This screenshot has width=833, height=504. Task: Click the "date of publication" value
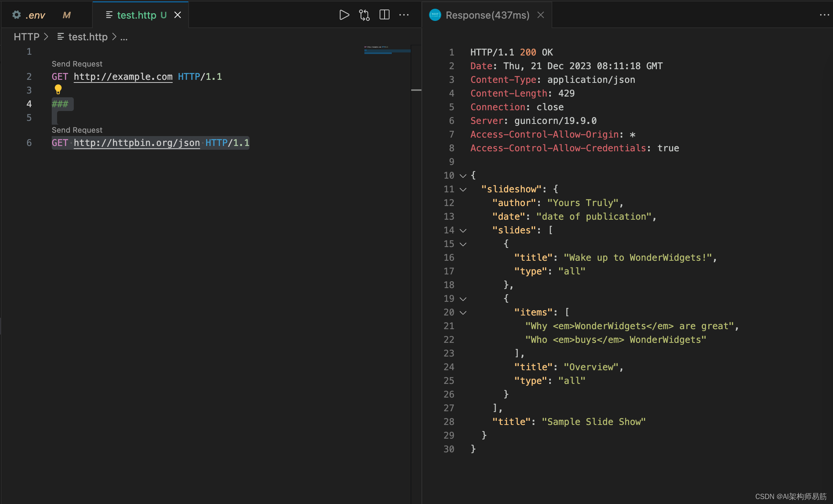pos(593,217)
